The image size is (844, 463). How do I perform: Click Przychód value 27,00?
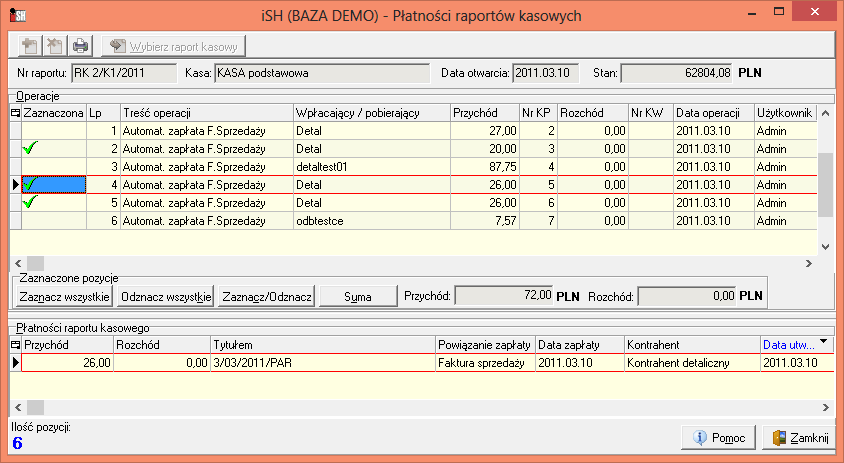point(484,131)
